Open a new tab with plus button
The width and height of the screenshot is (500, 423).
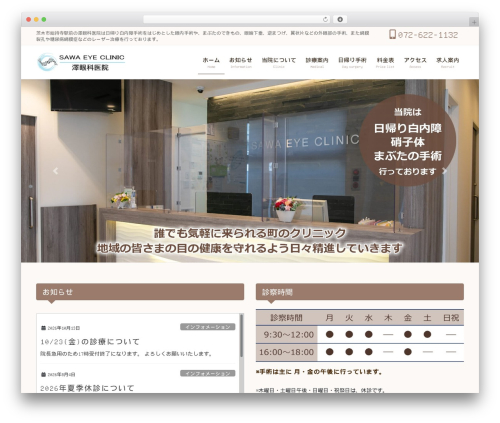(474, 22)
